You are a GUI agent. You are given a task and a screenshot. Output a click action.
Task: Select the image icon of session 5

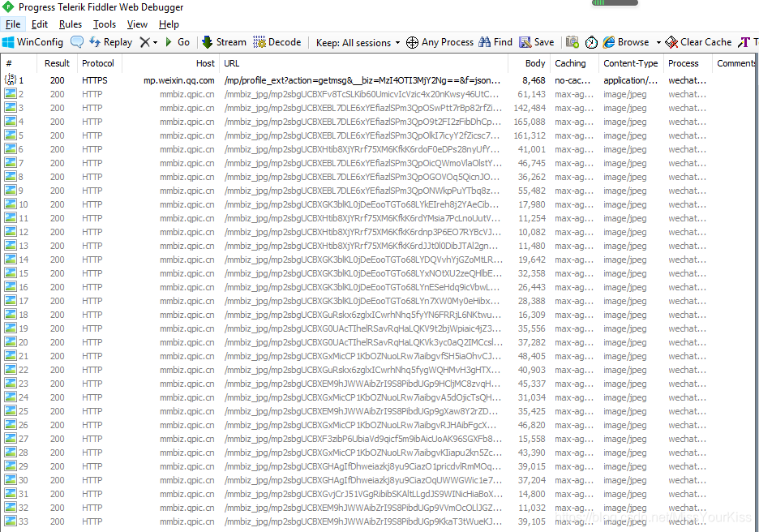pos(11,135)
